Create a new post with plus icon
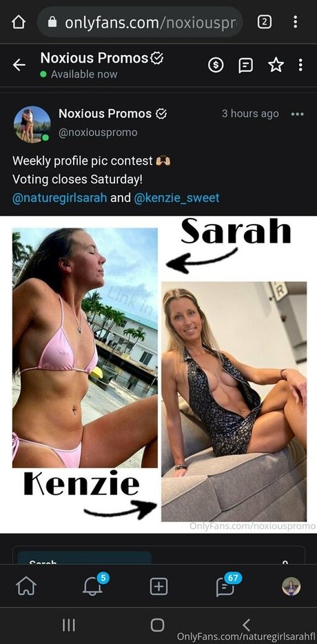This screenshot has width=317, height=644. pos(158,587)
